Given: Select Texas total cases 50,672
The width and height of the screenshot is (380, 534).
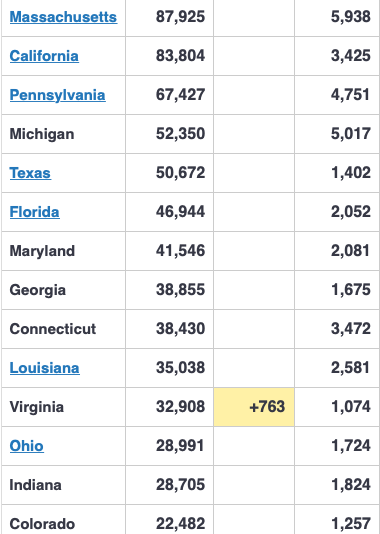Looking at the screenshot, I should point(180,173).
